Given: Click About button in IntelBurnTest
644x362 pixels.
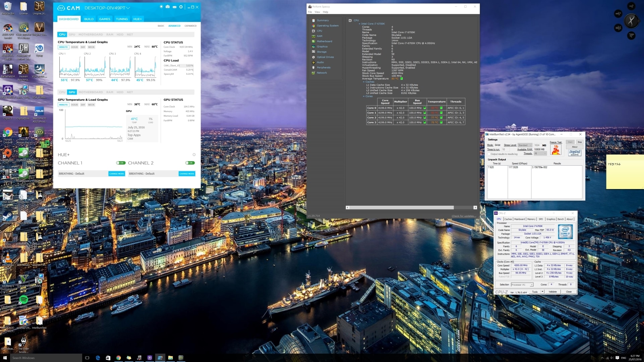Looking at the screenshot, I should [575, 147].
